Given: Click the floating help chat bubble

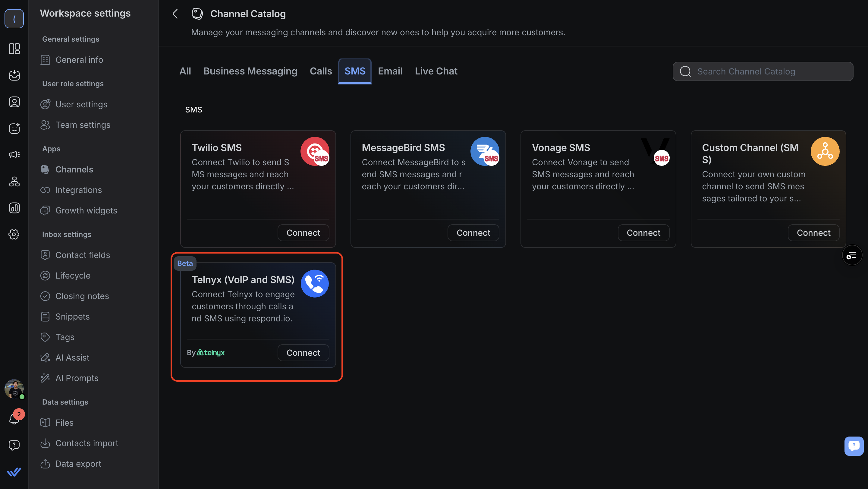Looking at the screenshot, I should (x=854, y=446).
